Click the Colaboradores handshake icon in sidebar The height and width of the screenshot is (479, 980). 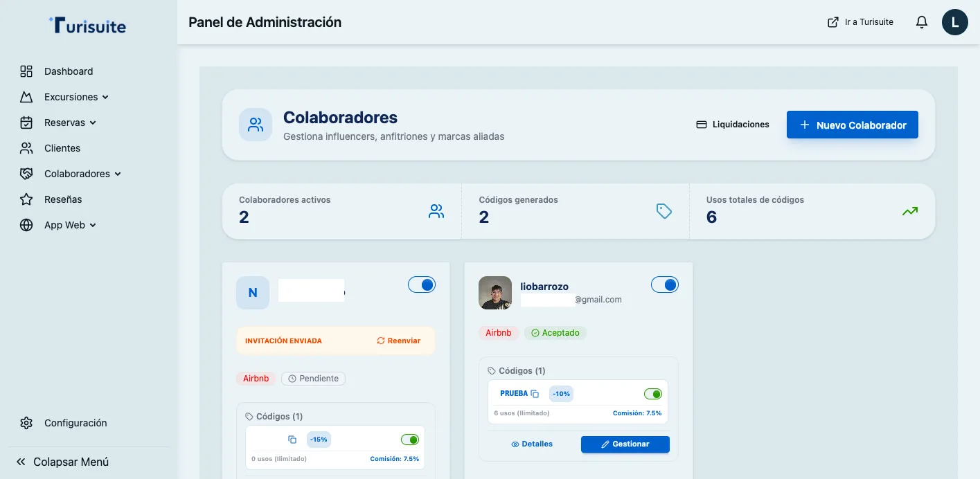(26, 174)
